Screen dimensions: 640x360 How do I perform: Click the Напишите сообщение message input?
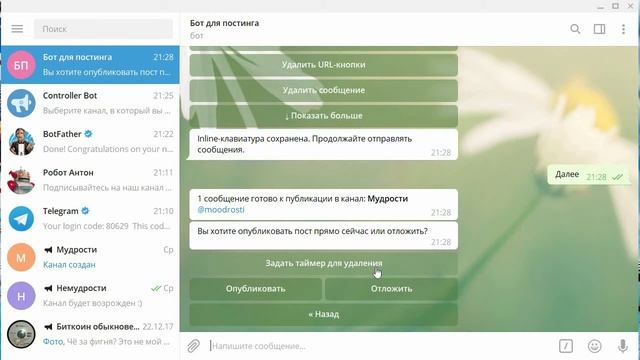(380, 346)
